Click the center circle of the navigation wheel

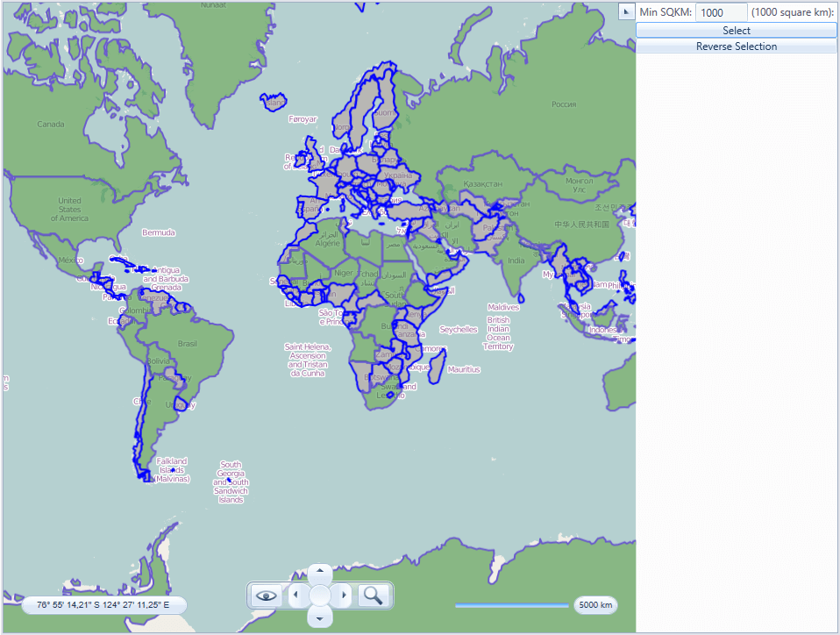pyautogui.click(x=320, y=595)
